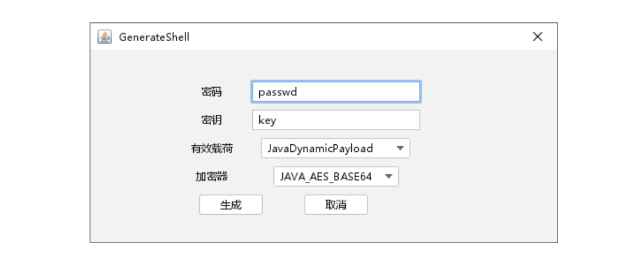Click the 加密器 label
The width and height of the screenshot is (644, 276).
(212, 177)
